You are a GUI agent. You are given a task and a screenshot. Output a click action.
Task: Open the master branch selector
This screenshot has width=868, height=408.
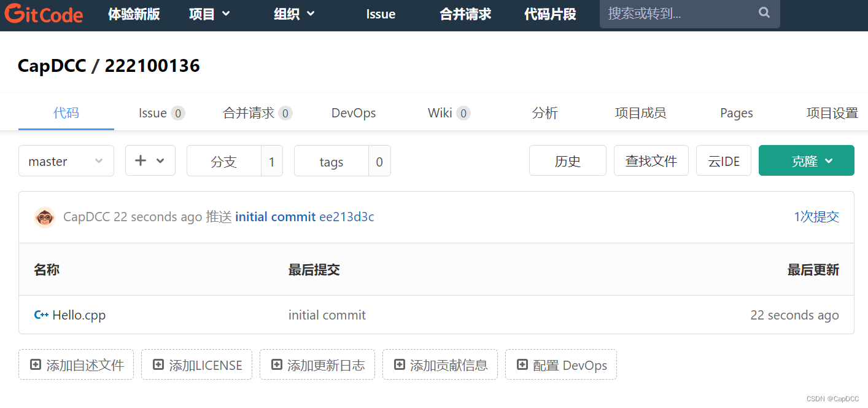tap(66, 161)
